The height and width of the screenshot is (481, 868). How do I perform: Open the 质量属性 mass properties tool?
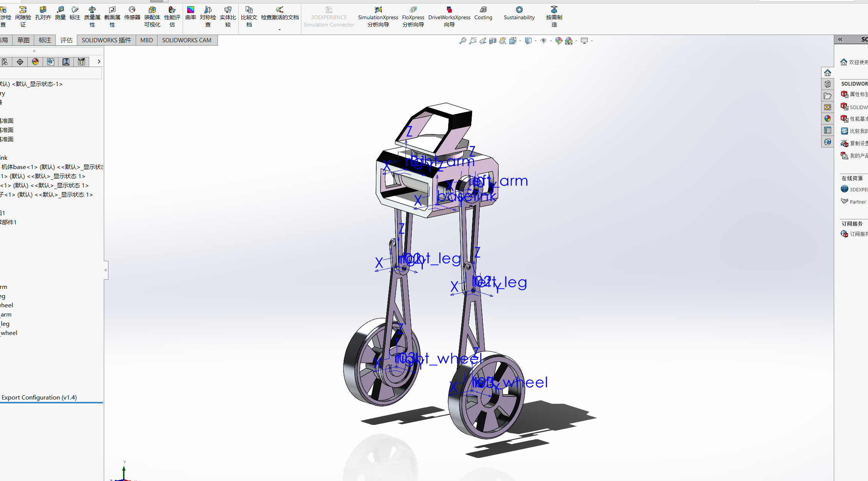92,17
